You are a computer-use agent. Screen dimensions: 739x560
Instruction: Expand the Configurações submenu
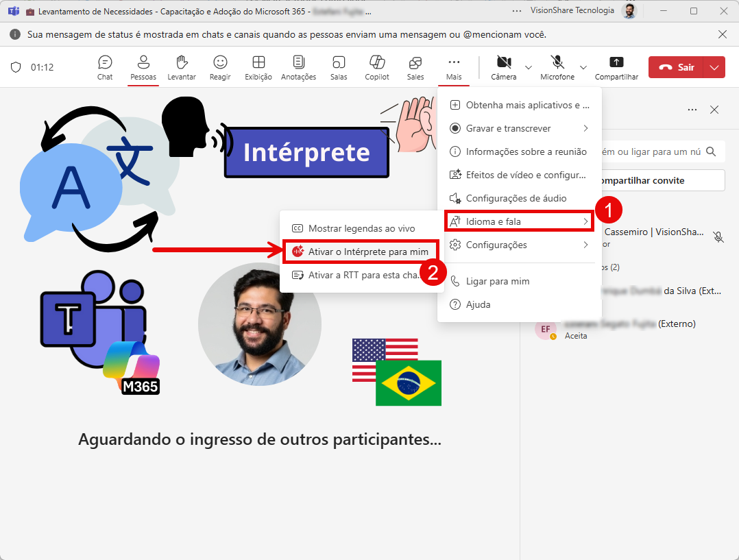point(520,245)
